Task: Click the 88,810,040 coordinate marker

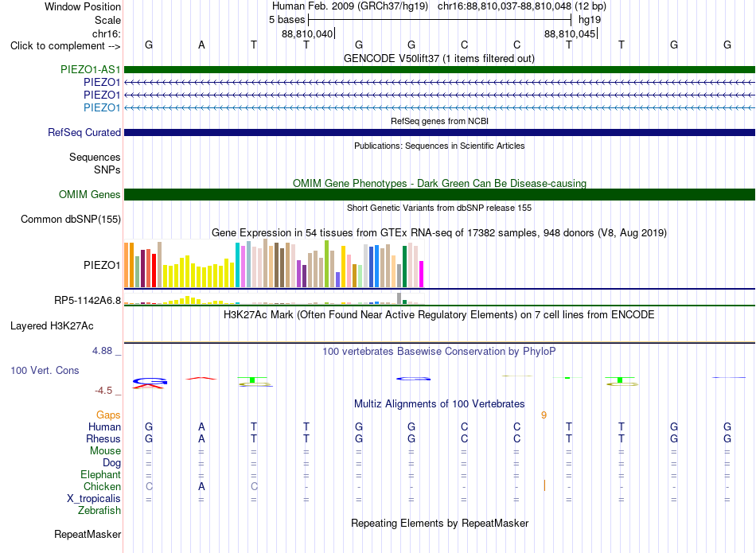Action: [307, 33]
